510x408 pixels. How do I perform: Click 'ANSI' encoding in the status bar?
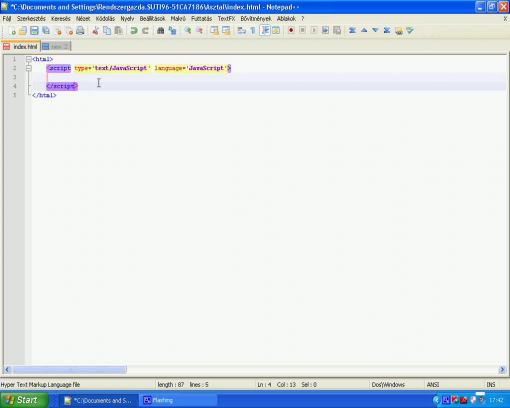tap(433, 385)
